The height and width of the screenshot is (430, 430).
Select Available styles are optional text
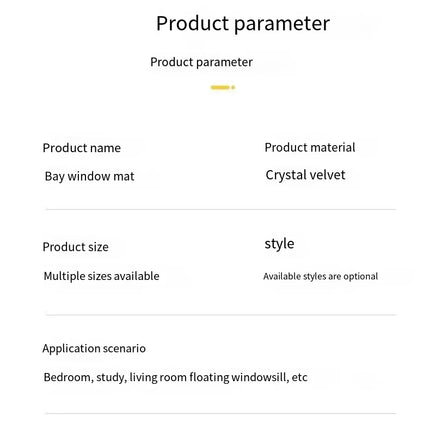tap(320, 276)
